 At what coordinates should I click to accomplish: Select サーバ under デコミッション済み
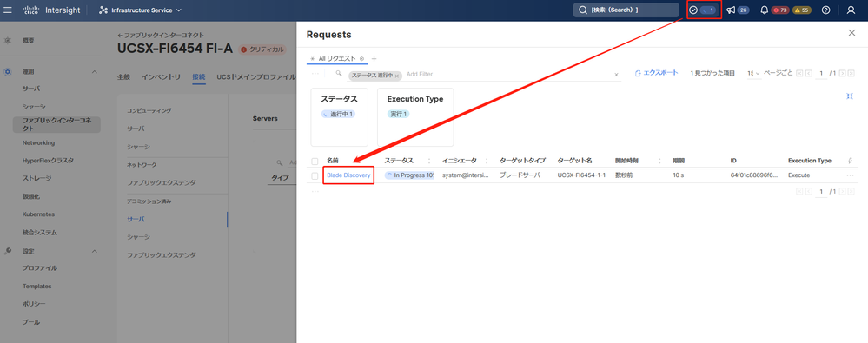[x=136, y=219]
